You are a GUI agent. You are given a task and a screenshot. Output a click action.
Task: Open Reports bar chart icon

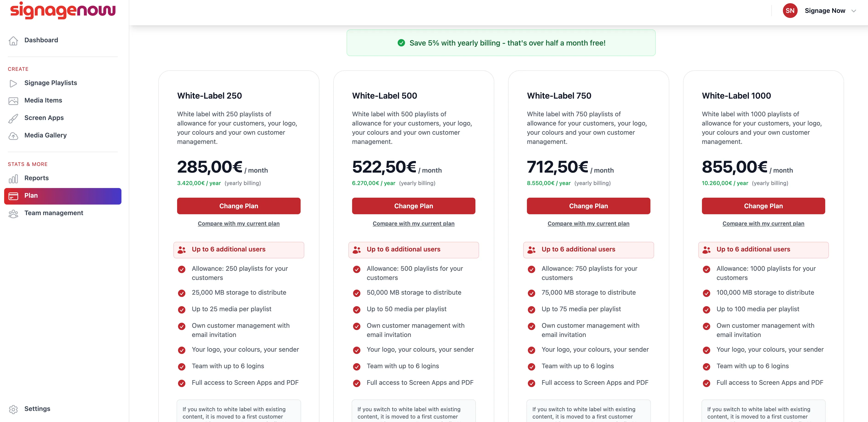13,179
